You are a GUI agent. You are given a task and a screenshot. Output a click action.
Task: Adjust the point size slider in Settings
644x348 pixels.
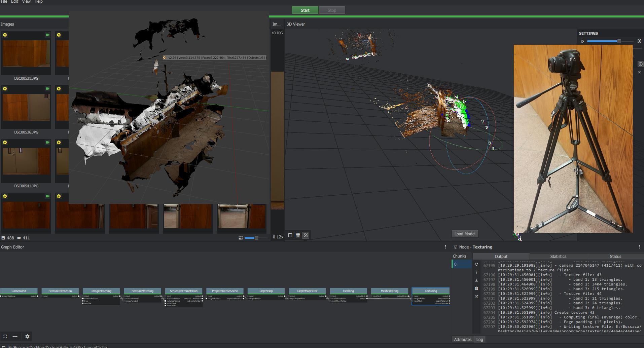pyautogui.click(x=619, y=41)
